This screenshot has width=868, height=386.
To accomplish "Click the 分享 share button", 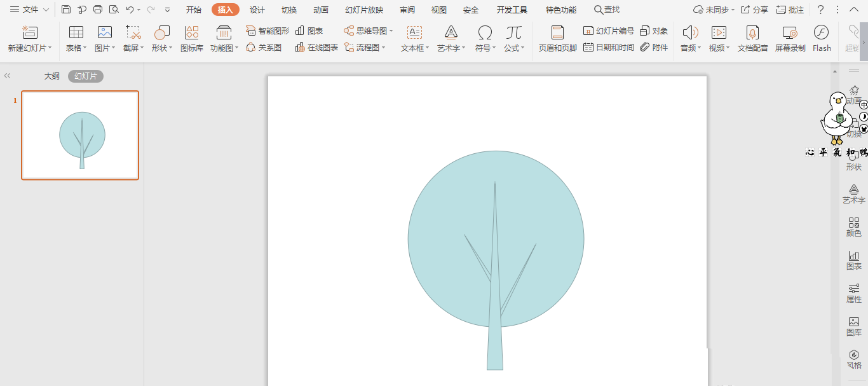I will (x=754, y=10).
